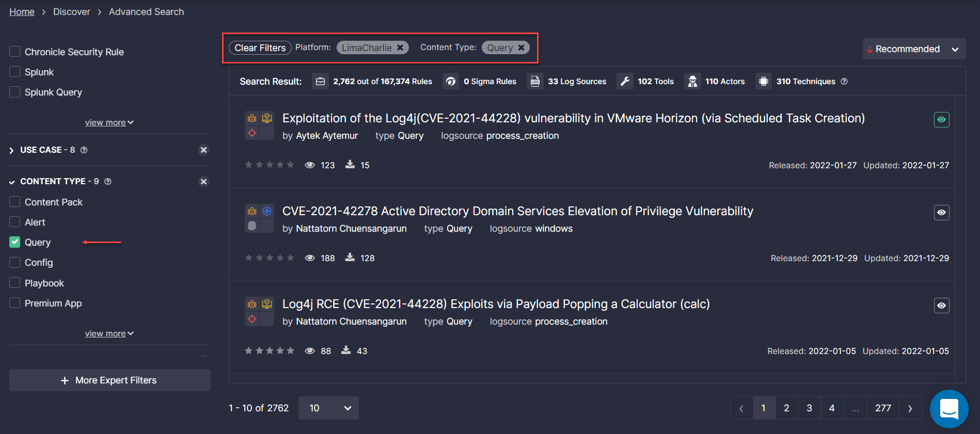
Task: Open the results-per-page dropdown showing 10
Action: [x=328, y=408]
